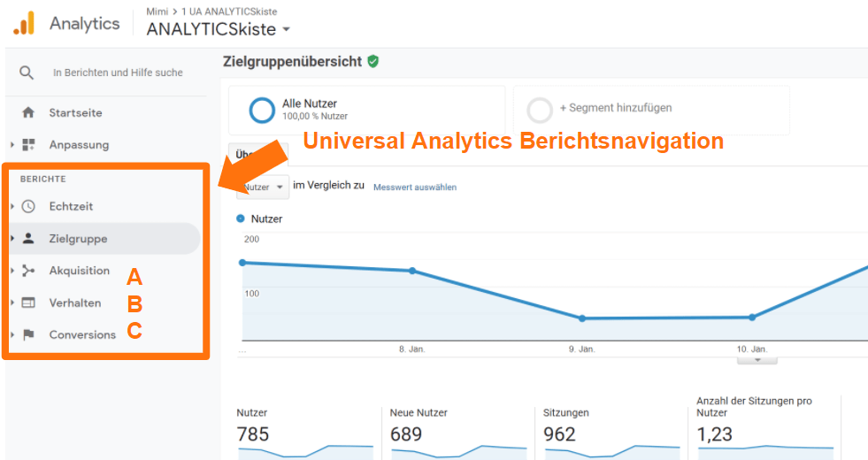
Task: Open Conversions reports
Action: click(x=82, y=335)
